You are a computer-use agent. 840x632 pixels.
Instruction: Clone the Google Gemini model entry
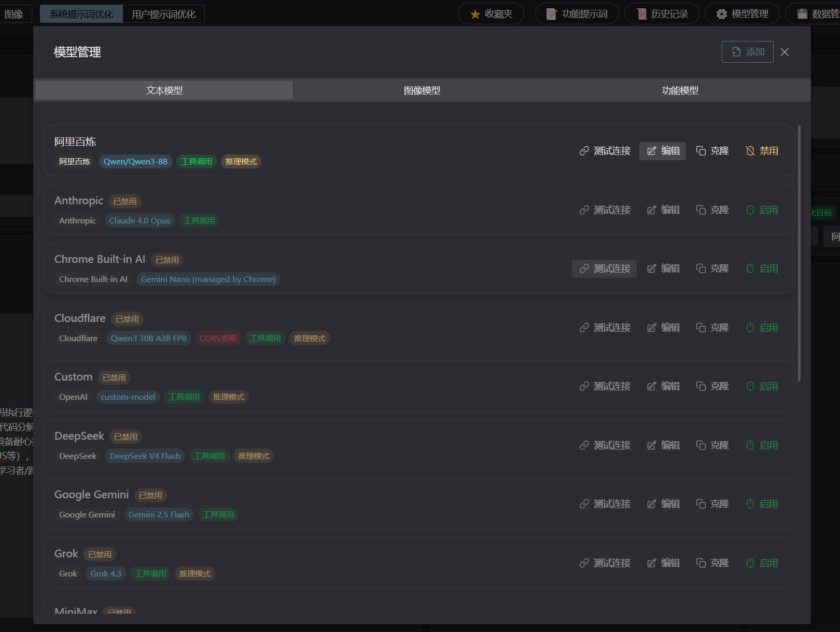pos(712,504)
